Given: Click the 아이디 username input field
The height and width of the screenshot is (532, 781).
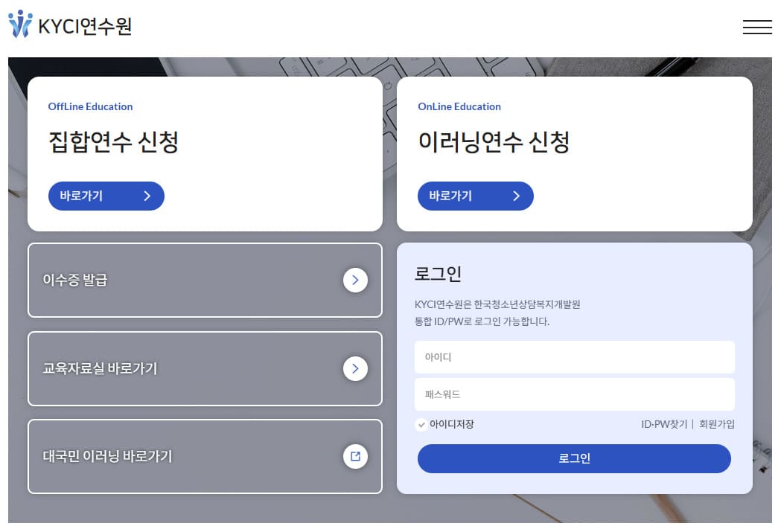Looking at the screenshot, I should pos(574,357).
